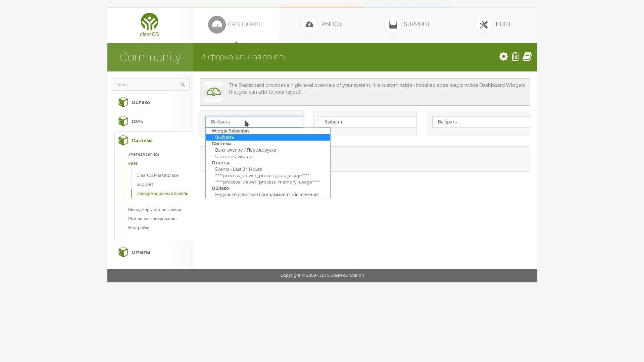This screenshot has height=362, width=644.
Task: Click the Облако group header in the dropdown list
Action: tap(220, 188)
